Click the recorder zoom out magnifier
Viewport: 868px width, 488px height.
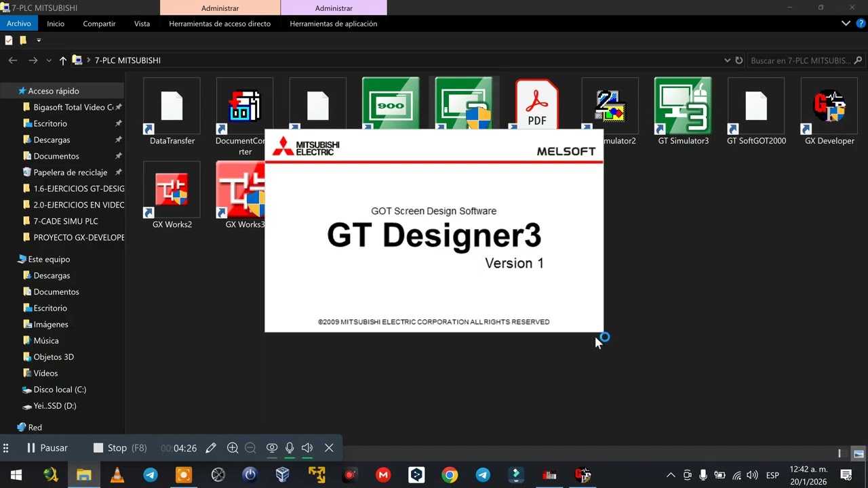[250, 448]
